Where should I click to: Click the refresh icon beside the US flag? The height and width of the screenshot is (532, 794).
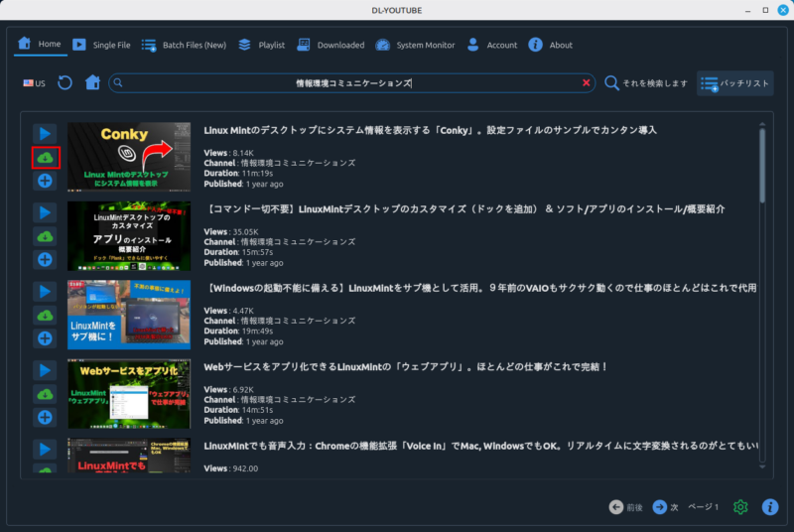coord(66,83)
